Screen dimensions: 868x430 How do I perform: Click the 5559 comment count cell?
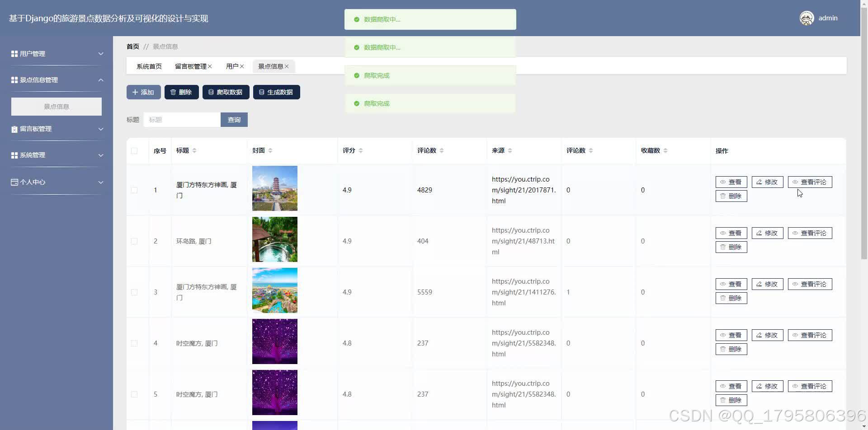(x=425, y=292)
